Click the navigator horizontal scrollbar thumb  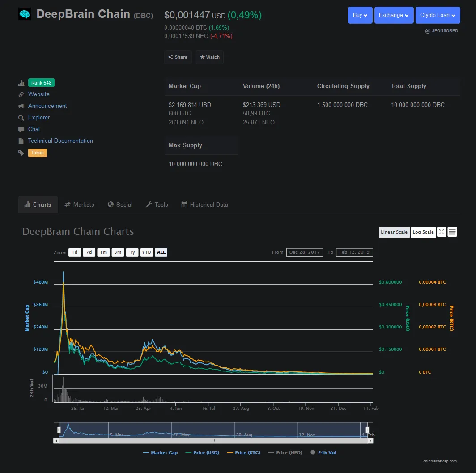point(213,440)
